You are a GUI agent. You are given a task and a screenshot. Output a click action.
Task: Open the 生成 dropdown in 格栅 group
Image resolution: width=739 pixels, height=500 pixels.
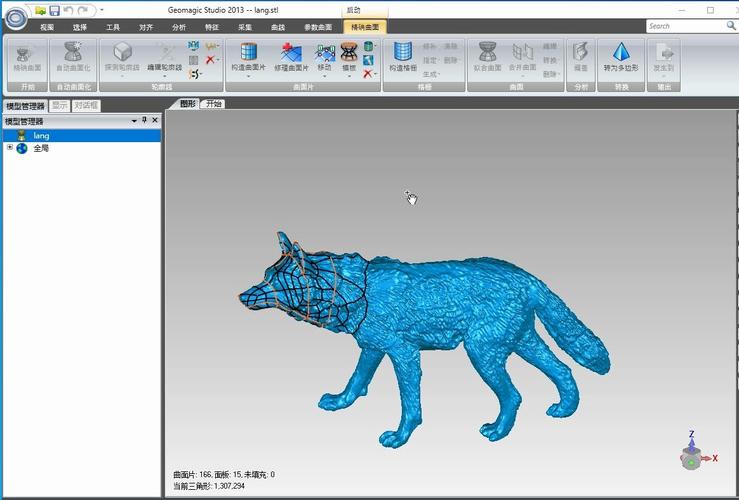tap(431, 74)
